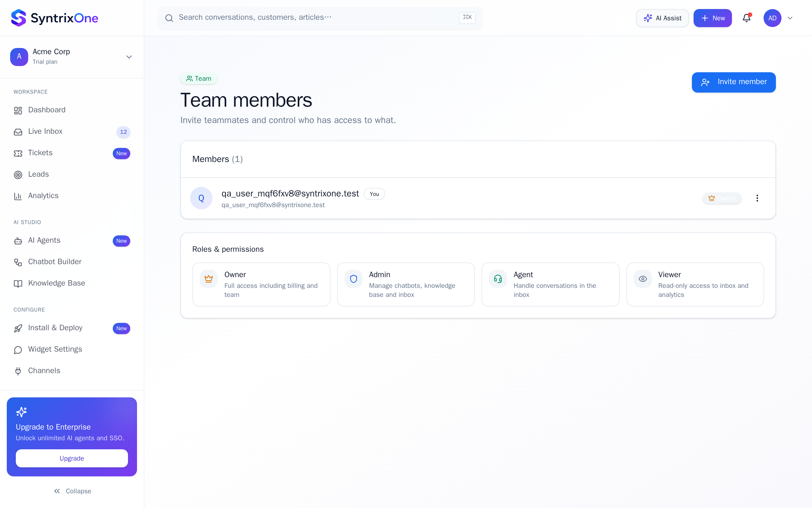Click the AI Assist button
Image resolution: width=812 pixels, height=508 pixels.
662,18
